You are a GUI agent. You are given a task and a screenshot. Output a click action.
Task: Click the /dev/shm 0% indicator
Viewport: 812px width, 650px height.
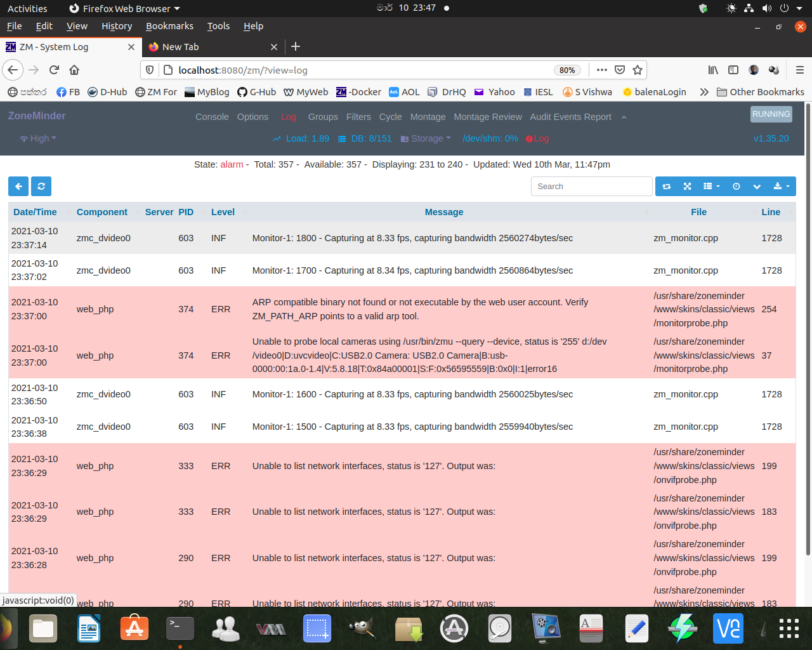[x=490, y=138]
